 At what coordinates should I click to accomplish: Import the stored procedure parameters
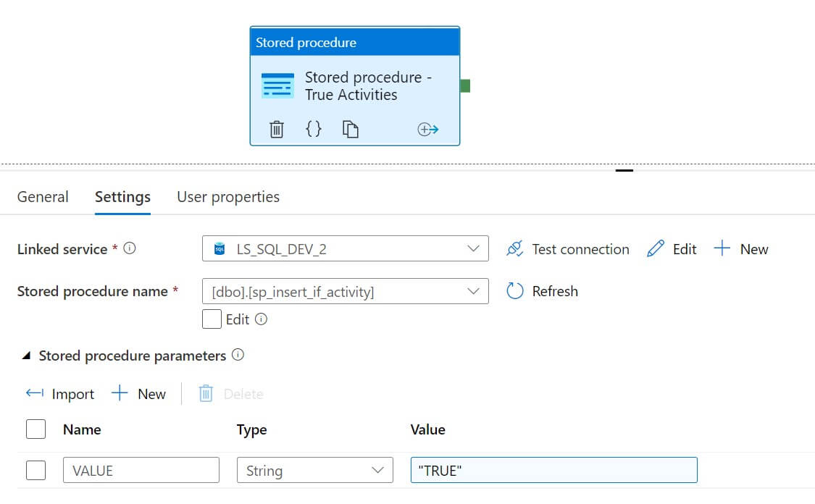(60, 394)
